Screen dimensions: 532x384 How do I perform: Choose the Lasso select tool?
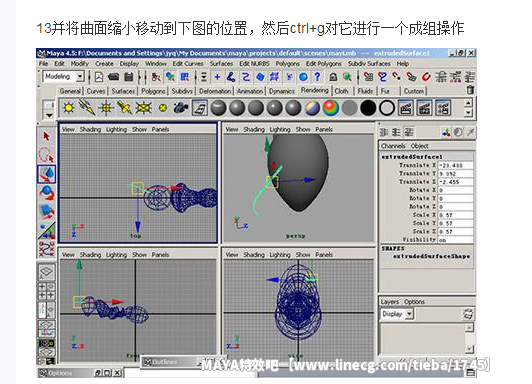point(46,155)
